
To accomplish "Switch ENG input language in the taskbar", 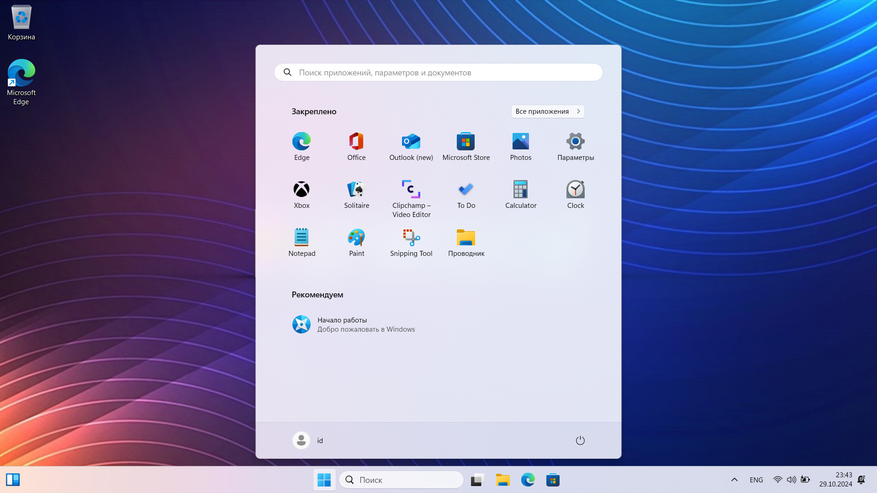I will 756,480.
